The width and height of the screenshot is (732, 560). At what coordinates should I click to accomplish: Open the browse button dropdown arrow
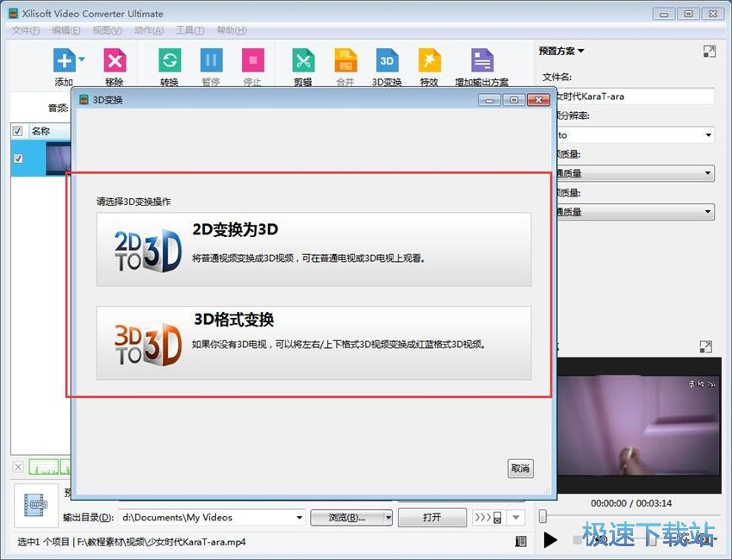click(x=388, y=518)
